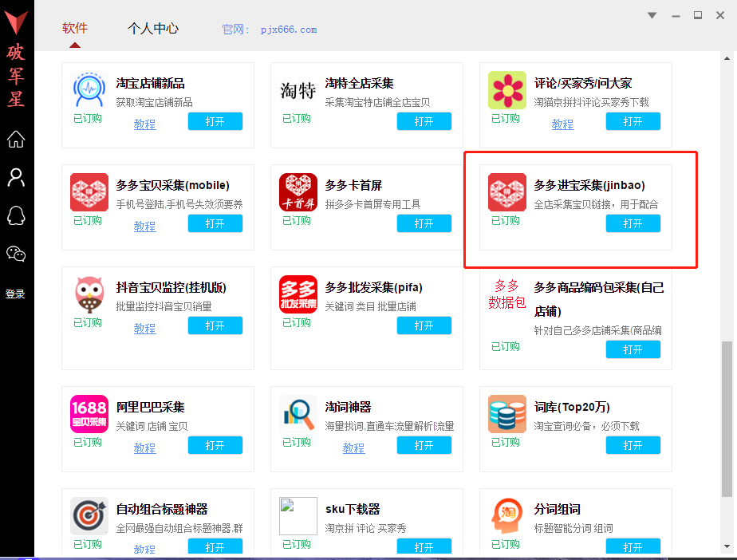Open 评论/买家秀/问大家 with 打开 button

pos(633,121)
